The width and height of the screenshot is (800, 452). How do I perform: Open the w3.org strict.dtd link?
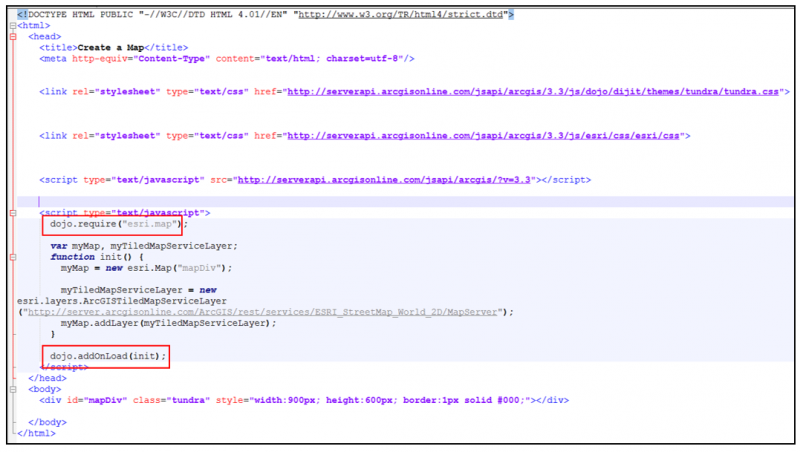(420, 14)
